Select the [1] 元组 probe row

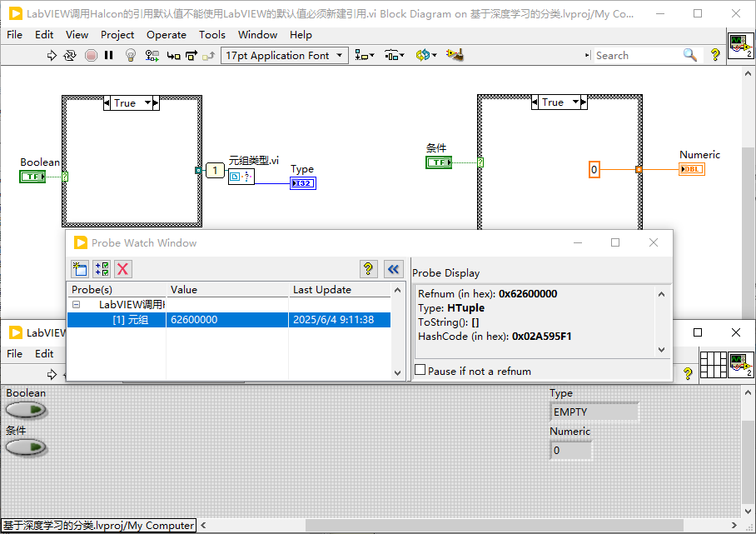229,320
